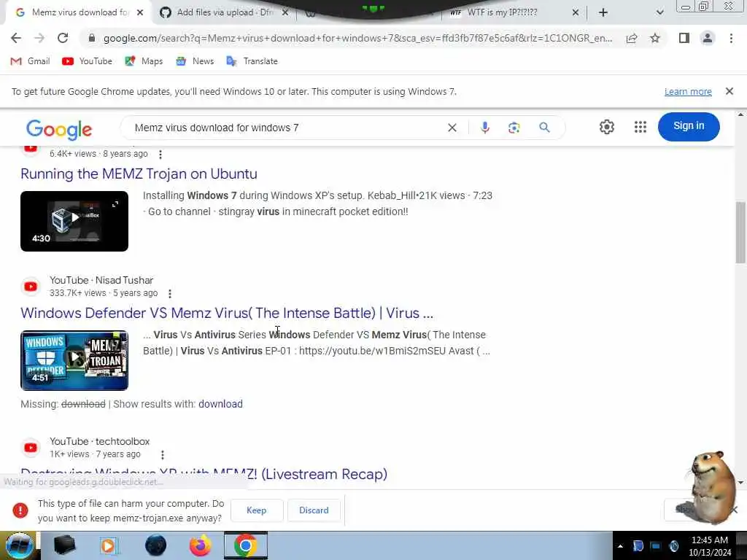The image size is (747, 560).
Task: Search by image with Google Lens icon
Action: click(x=514, y=128)
